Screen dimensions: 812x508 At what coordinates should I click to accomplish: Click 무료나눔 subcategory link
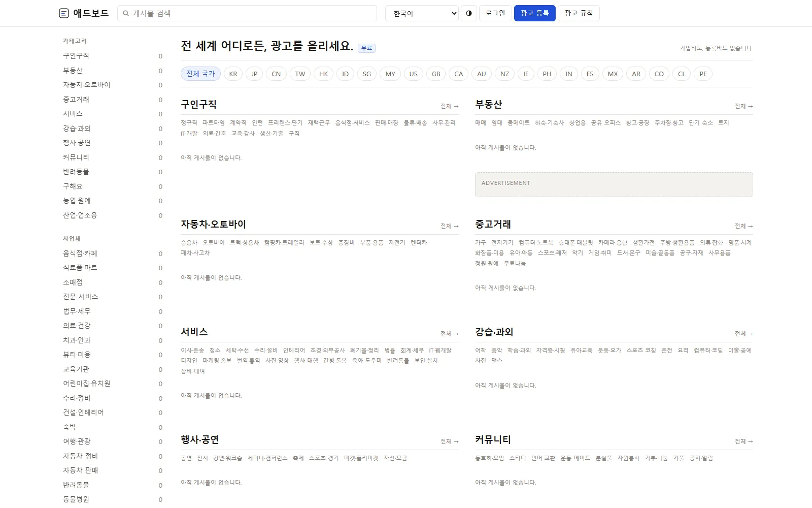point(515,264)
